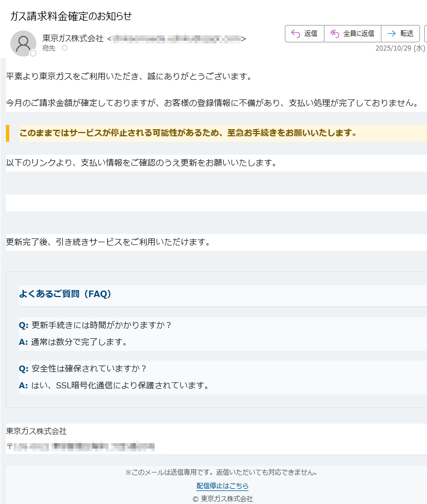Click the email subject ガス請求料金確定のお知らせ

pos(71,16)
